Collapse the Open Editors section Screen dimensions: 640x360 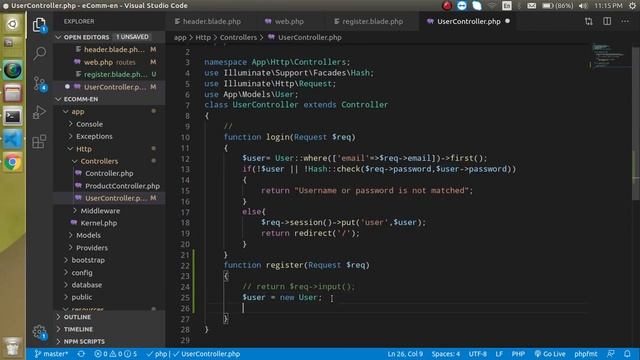pos(58,37)
